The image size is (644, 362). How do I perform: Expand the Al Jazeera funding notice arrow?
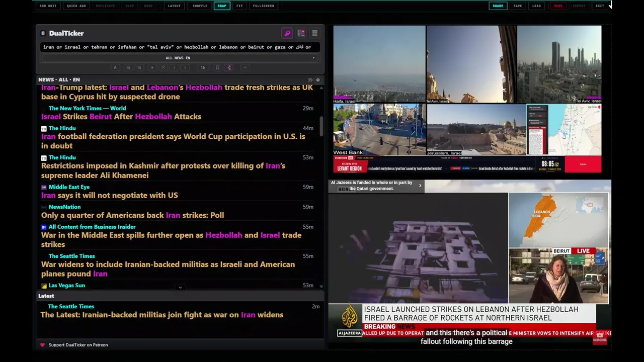pyautogui.click(x=420, y=186)
